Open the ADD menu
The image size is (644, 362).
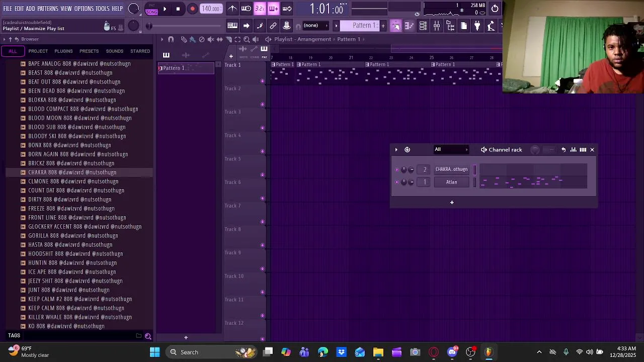(31, 9)
